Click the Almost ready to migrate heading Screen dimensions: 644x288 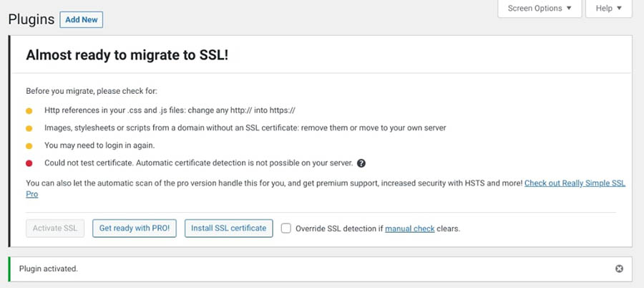point(127,54)
